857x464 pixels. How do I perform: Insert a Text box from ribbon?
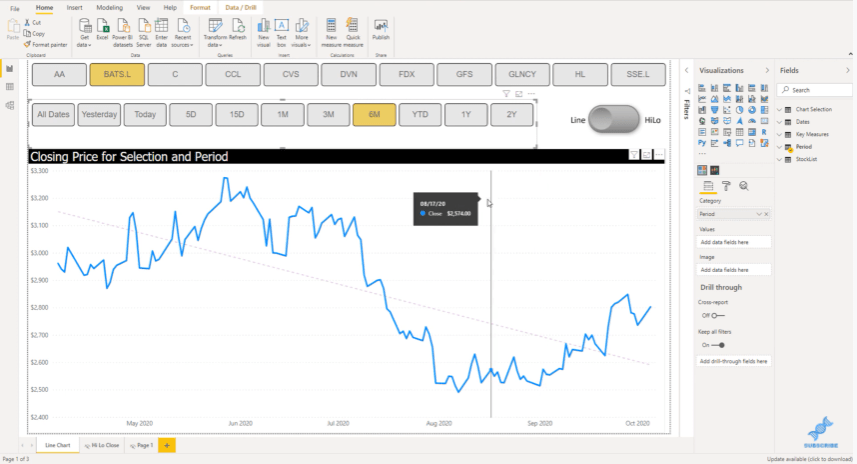281,26
